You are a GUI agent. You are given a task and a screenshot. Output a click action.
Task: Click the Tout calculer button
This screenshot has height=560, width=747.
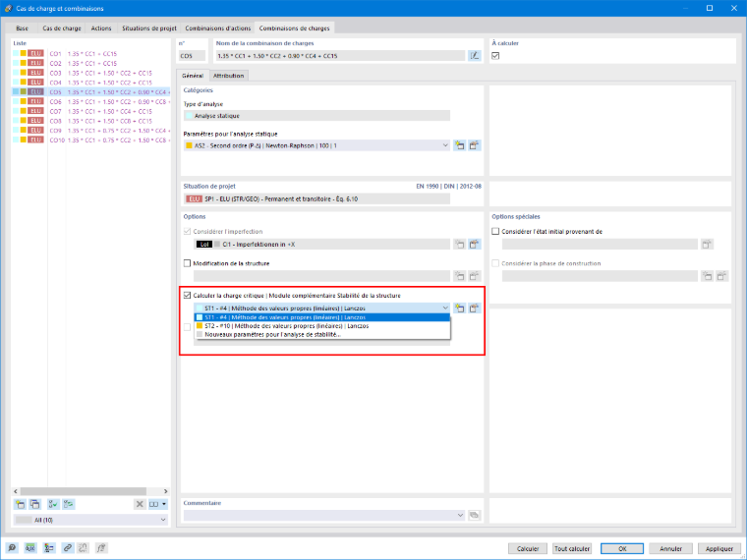click(572, 548)
